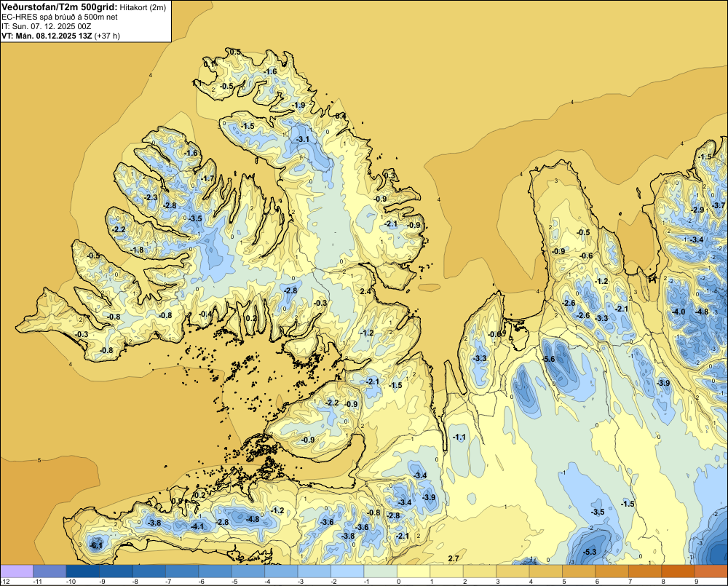The image size is (728, 586).
Task: Click the '5' label on the legend scale
Action: [564, 582]
